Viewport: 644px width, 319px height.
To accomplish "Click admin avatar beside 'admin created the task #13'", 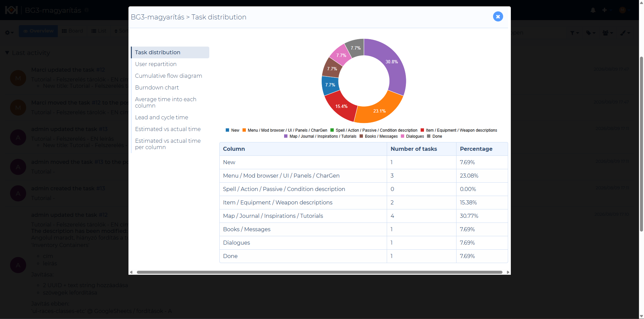I will (x=18, y=193).
